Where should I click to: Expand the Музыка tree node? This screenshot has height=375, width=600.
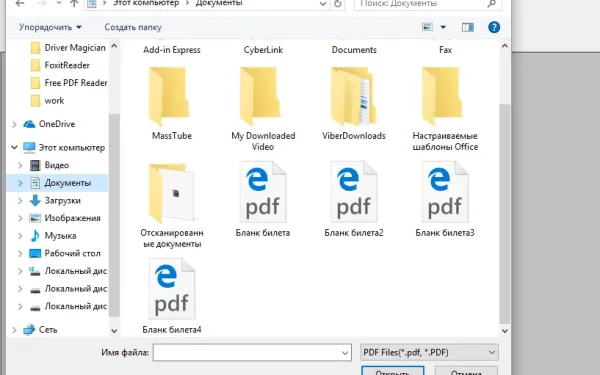pyautogui.click(x=20, y=236)
